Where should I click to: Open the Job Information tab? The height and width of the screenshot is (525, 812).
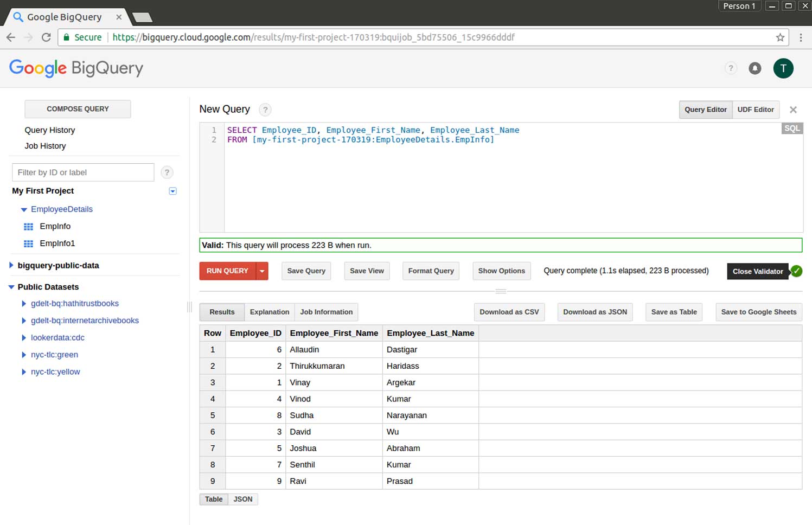click(327, 312)
